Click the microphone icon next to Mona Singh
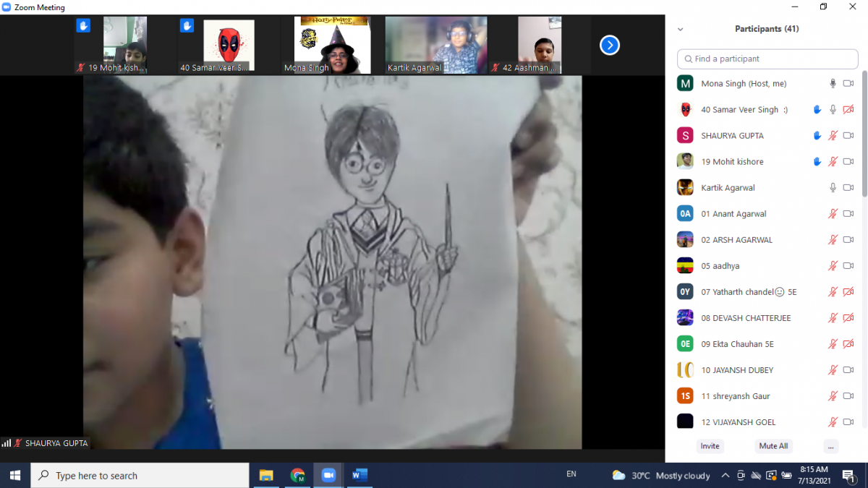 click(x=833, y=84)
